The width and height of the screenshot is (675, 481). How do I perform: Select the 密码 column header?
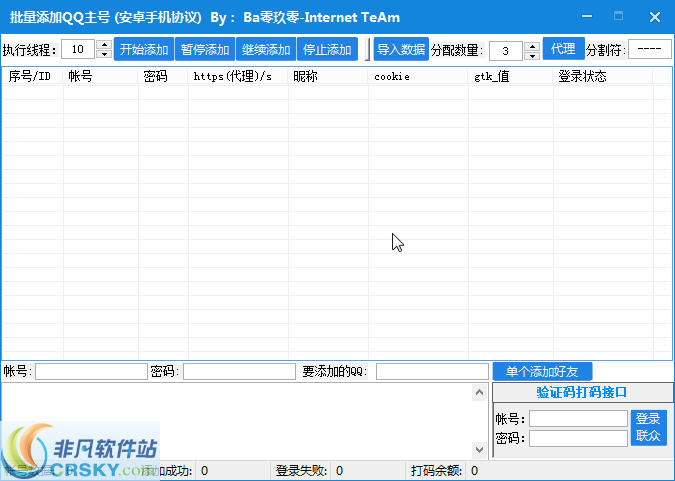(163, 77)
